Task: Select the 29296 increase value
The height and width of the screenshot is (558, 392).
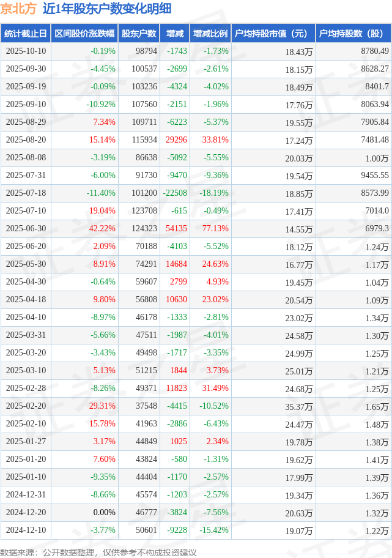Action: click(176, 139)
